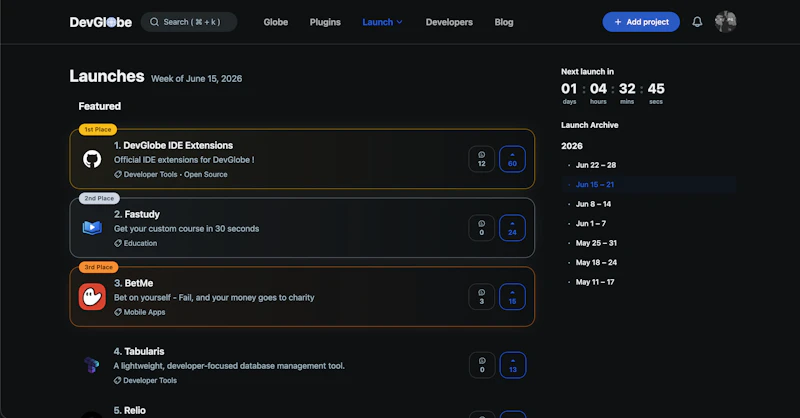800x418 pixels.
Task: Go to the Plugins page
Action: click(325, 22)
